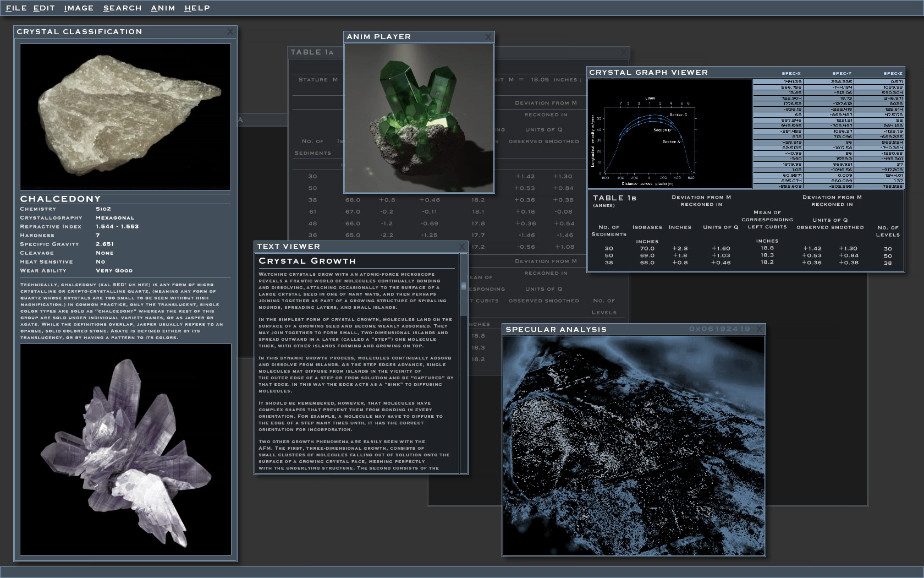Click the SPEC-X column header

[791, 73]
